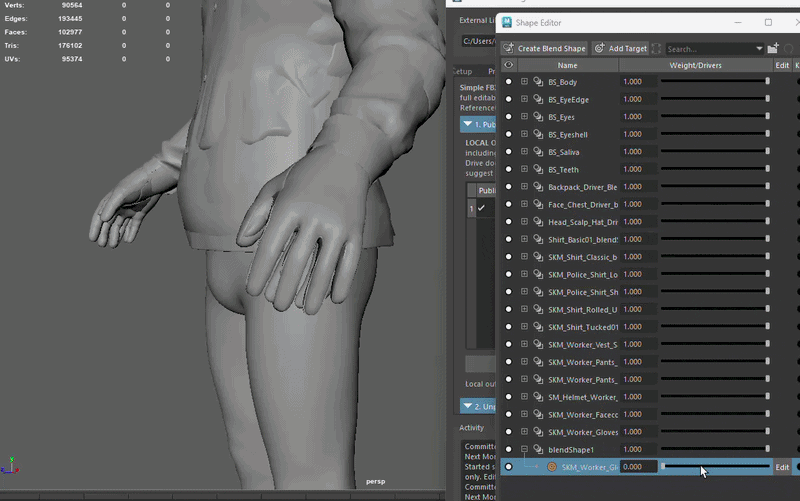Click the SKM_Worker_Gl target shape icon
This screenshot has width=800, height=501.
tap(552, 467)
